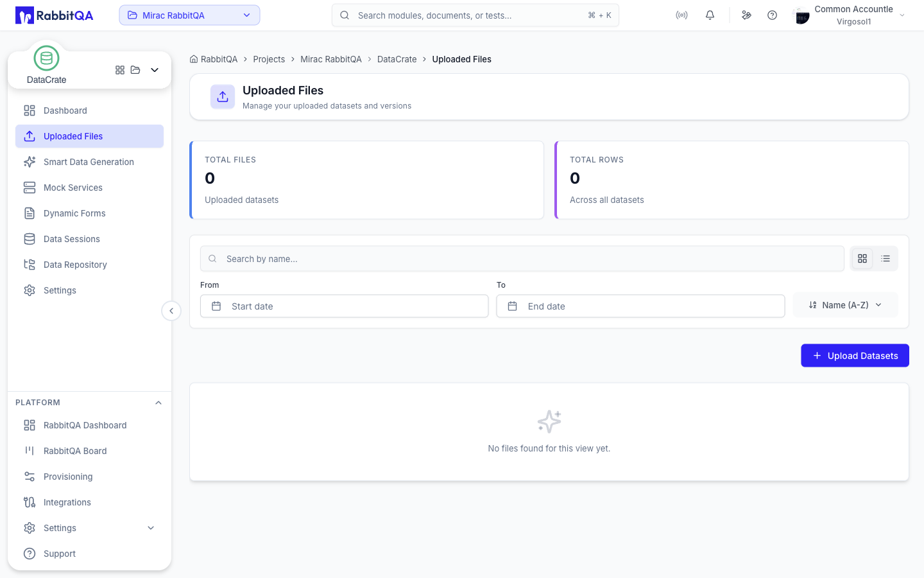Open the module grid switcher icon
The image size is (924, 578).
click(x=120, y=70)
